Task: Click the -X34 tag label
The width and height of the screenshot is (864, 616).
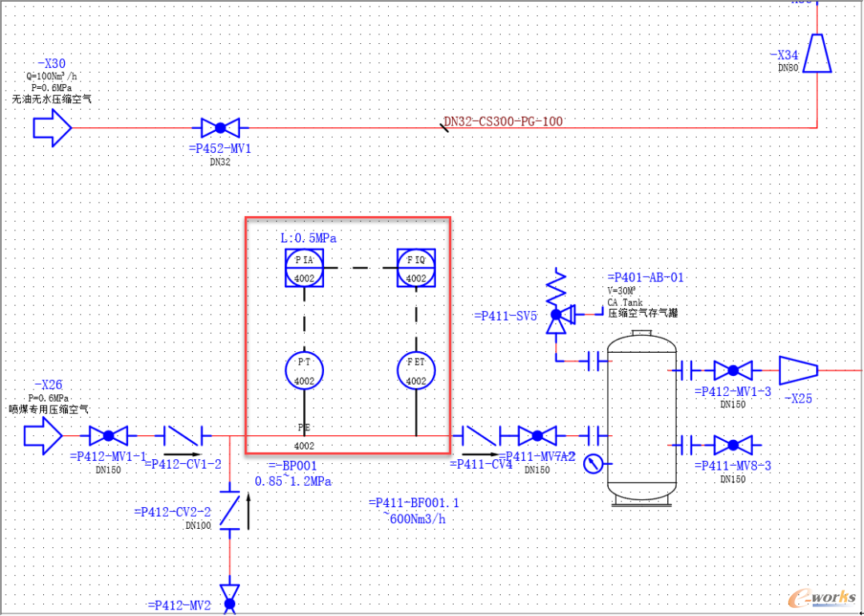Action: (784, 55)
